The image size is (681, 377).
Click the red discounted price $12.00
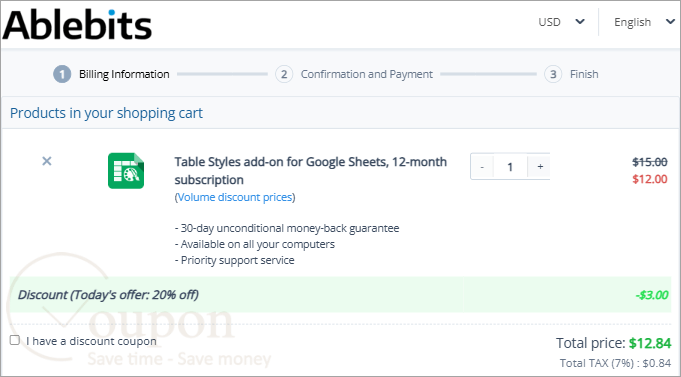click(x=650, y=179)
